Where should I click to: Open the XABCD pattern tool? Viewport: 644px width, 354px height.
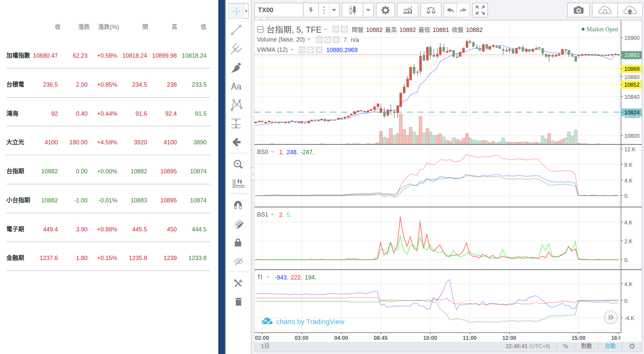point(236,105)
